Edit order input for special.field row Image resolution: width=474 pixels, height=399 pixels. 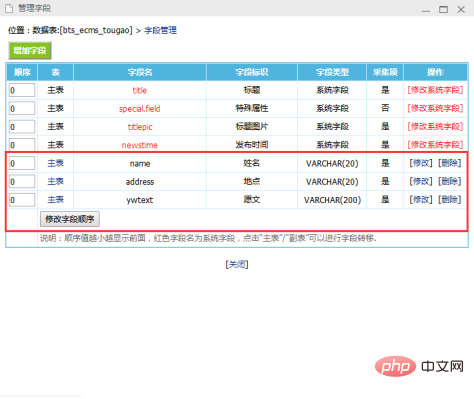22,108
